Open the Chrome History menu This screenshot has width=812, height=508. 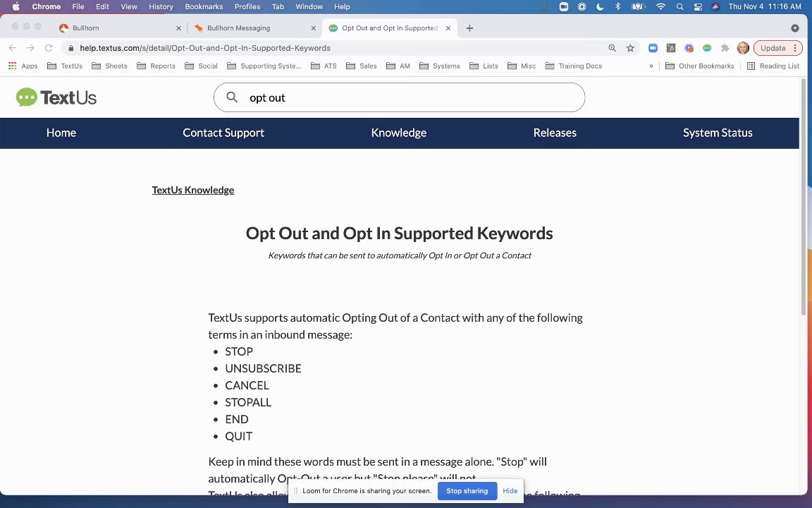(x=161, y=6)
